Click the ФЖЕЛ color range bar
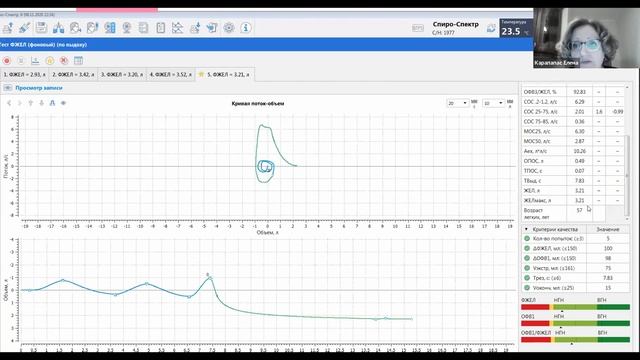 [576, 307]
